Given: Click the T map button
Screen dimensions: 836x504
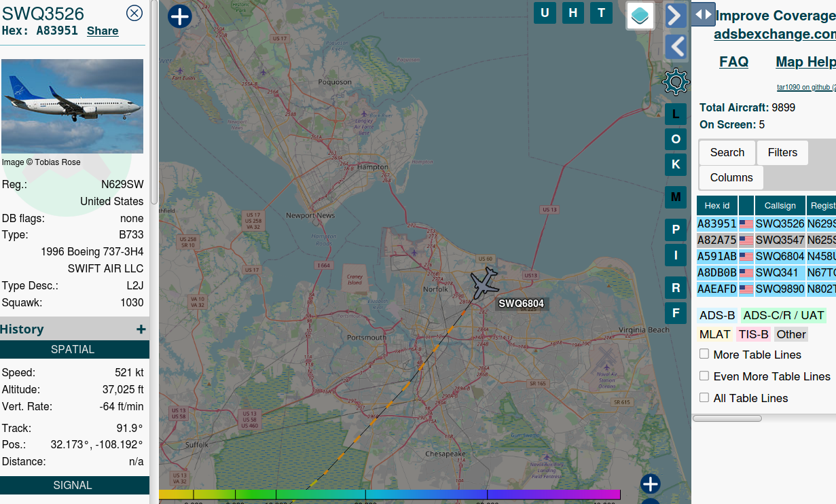Looking at the screenshot, I should (601, 12).
